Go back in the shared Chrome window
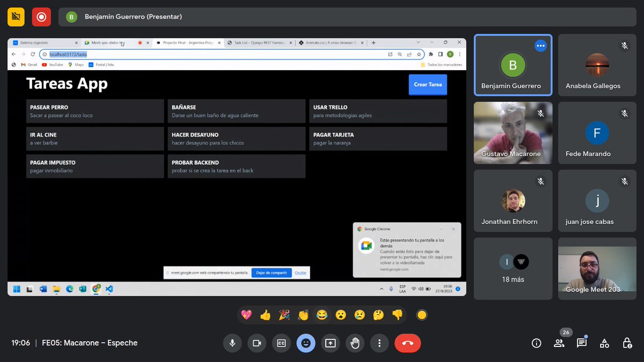The height and width of the screenshot is (362, 644). click(14, 54)
